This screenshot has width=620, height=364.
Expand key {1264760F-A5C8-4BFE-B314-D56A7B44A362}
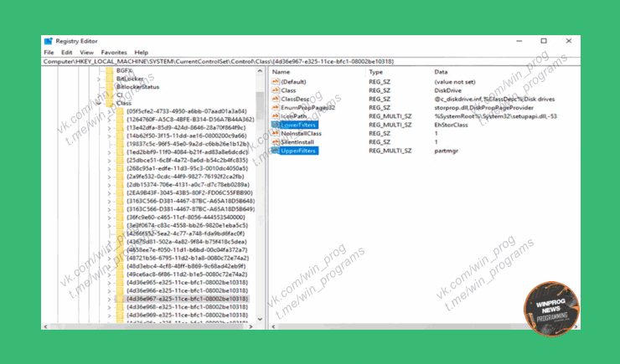(110, 120)
